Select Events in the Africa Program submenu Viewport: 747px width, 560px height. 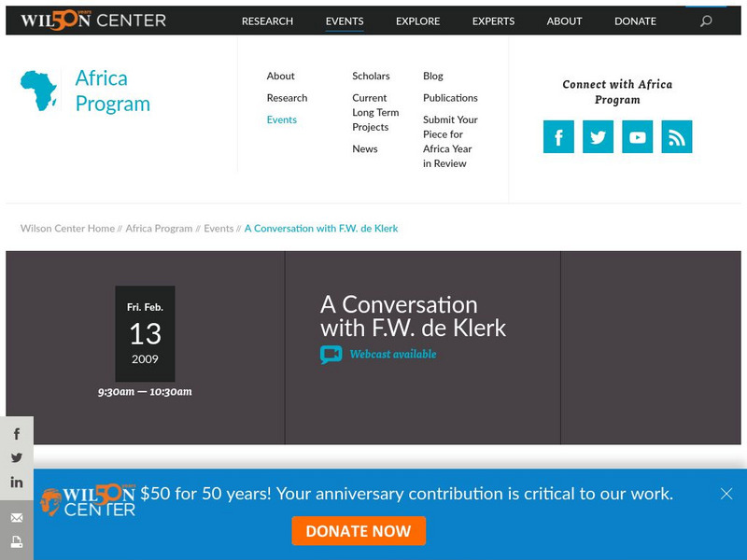click(x=281, y=119)
